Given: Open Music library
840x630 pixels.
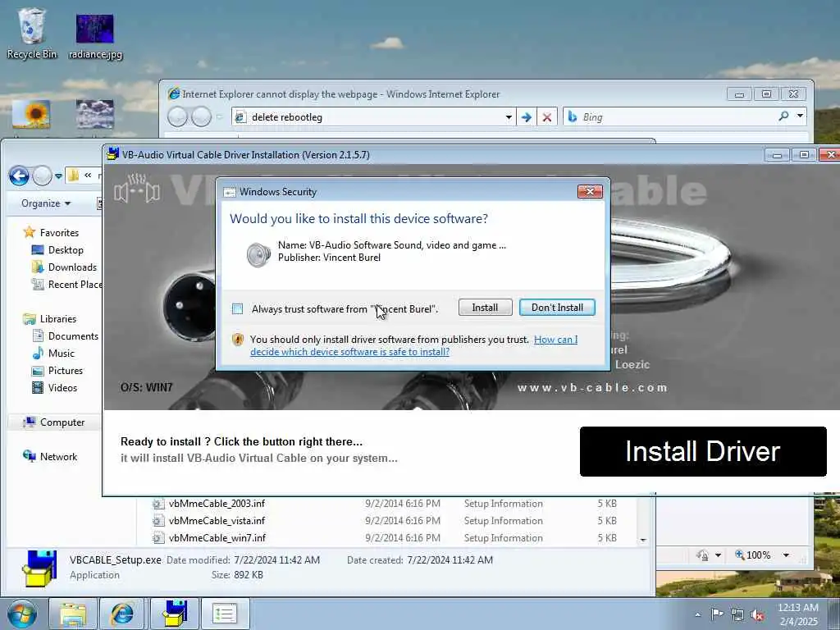Looking at the screenshot, I should pyautogui.click(x=53, y=353).
